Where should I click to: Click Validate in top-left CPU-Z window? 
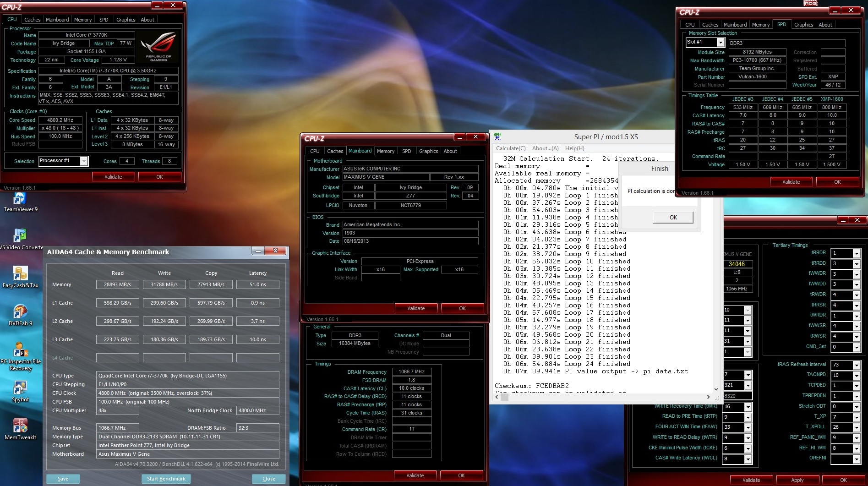[113, 177]
